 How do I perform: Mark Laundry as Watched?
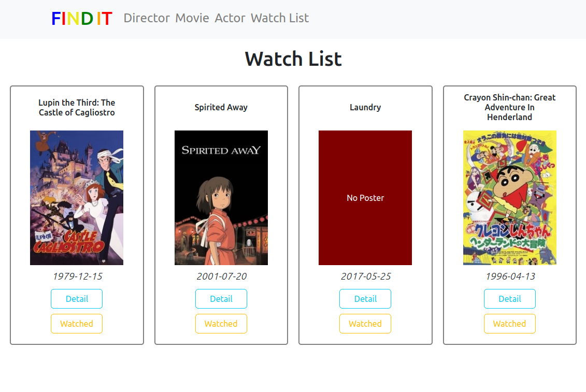[x=365, y=323]
